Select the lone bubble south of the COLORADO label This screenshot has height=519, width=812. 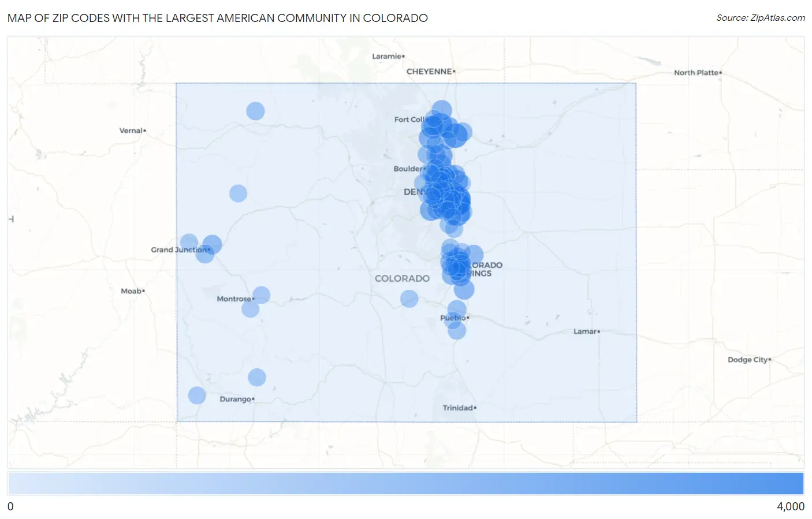409,298
